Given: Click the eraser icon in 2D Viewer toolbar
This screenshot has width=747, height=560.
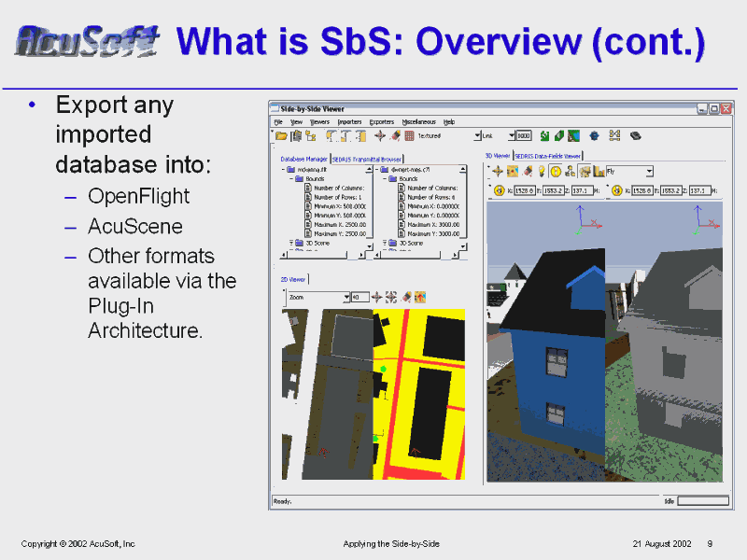Looking at the screenshot, I should pos(406,297).
